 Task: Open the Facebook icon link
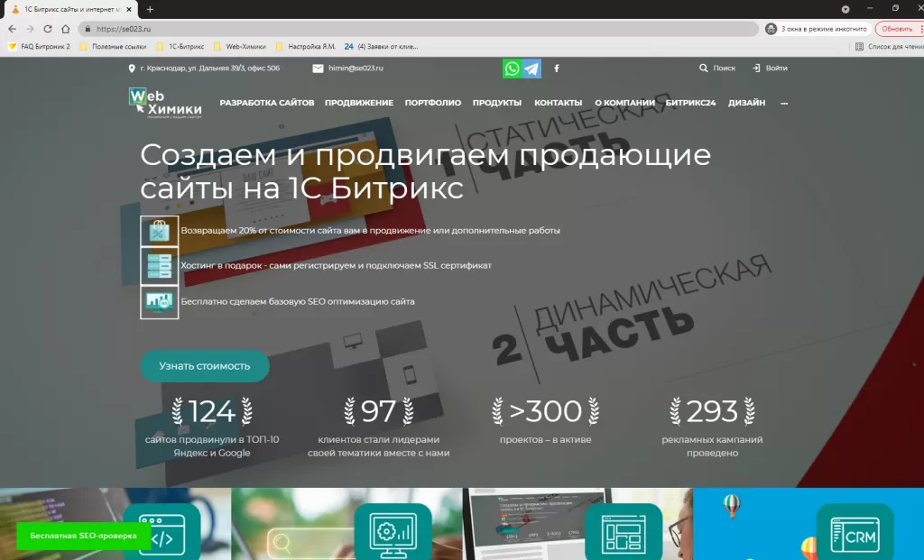(x=556, y=69)
